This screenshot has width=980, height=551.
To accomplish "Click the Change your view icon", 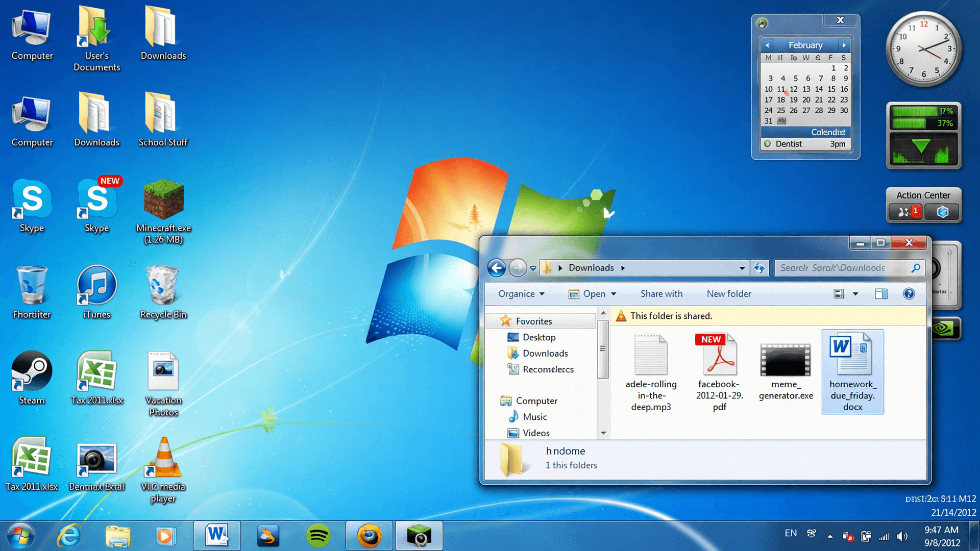I will (839, 294).
